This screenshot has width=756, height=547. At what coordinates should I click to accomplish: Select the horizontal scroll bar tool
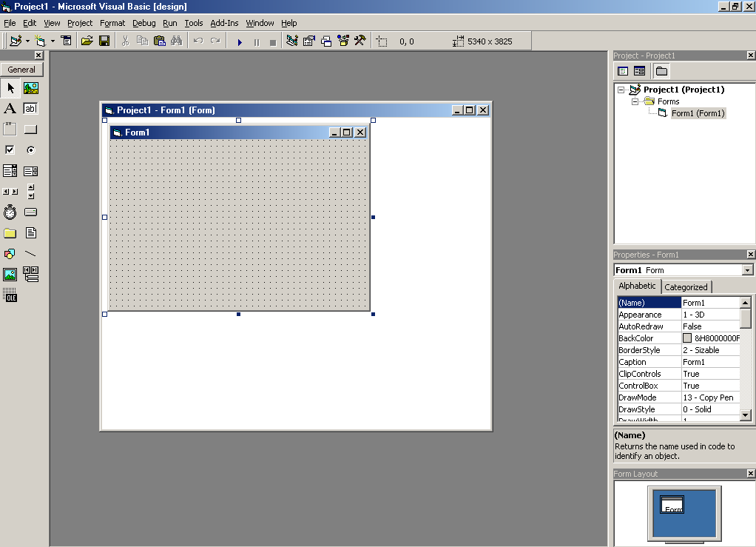10,192
